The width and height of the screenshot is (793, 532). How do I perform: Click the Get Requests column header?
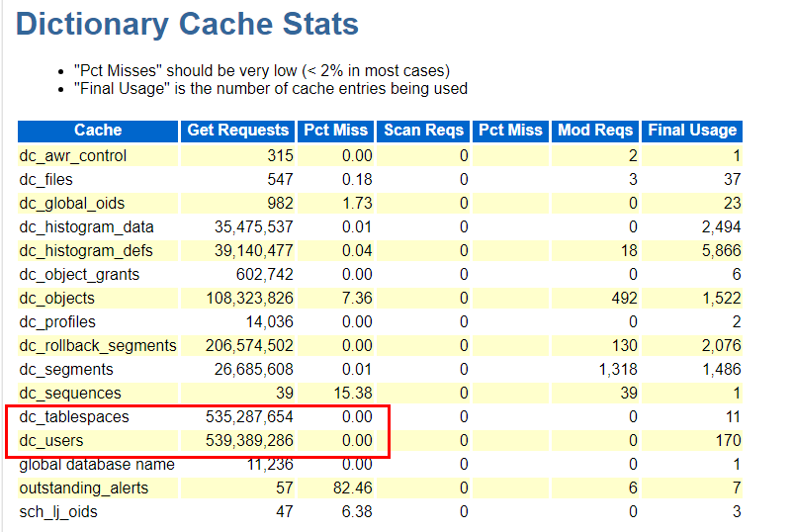pos(237,131)
